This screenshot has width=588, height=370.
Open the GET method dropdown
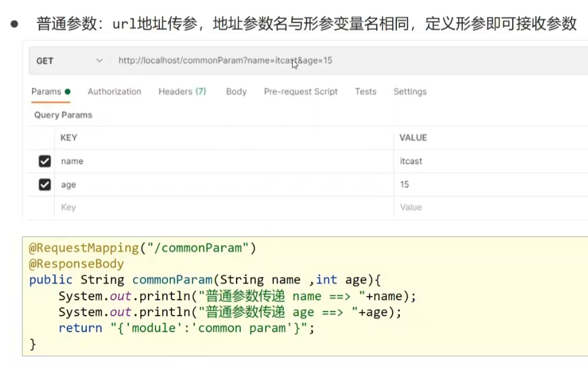tap(69, 60)
